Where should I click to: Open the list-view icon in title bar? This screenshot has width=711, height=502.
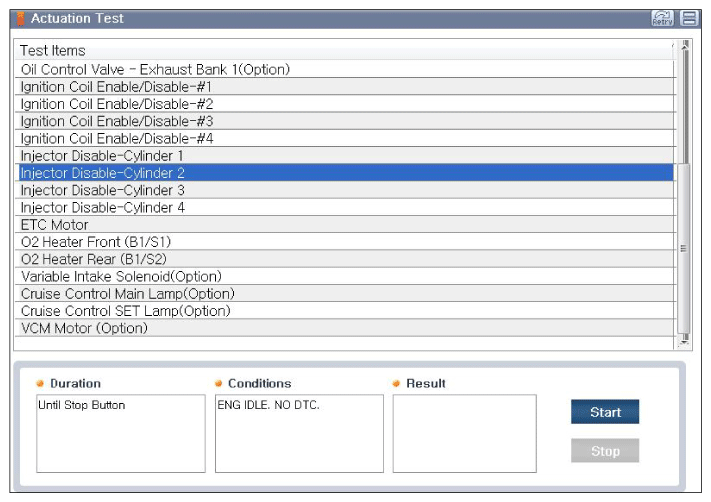[x=689, y=18]
